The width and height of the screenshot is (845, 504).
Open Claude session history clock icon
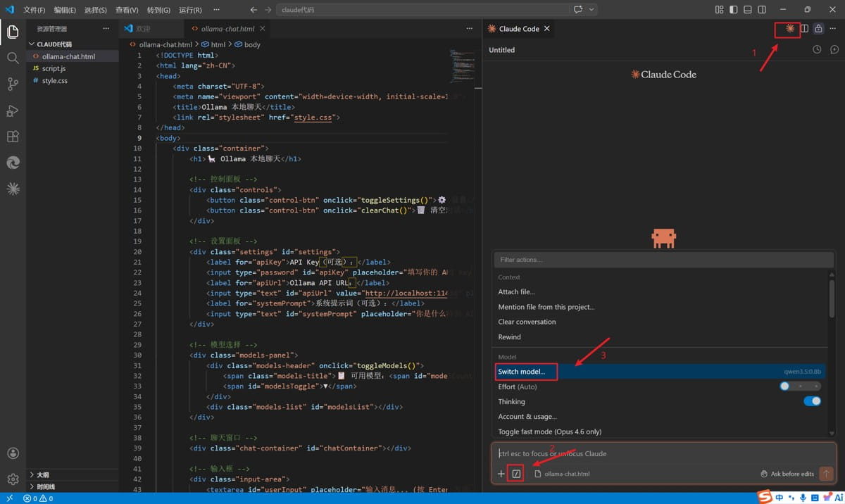point(817,50)
